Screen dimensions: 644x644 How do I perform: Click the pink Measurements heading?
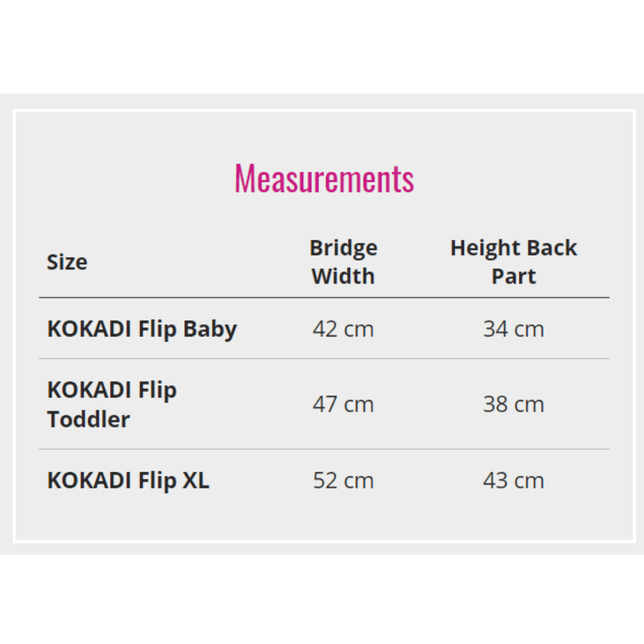point(324,178)
